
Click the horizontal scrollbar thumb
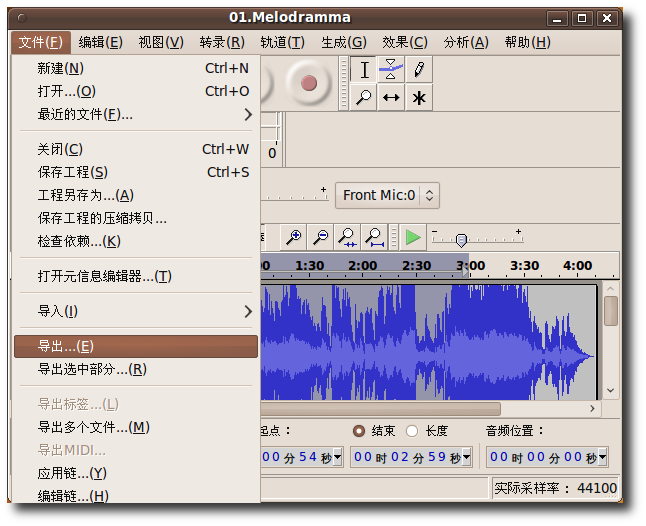click(x=381, y=409)
